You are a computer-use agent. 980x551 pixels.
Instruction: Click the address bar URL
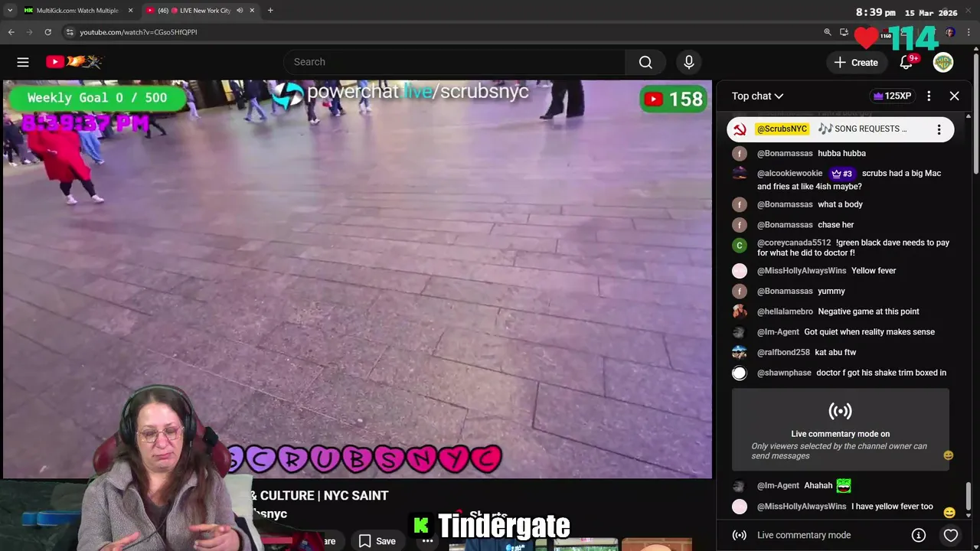139,32
